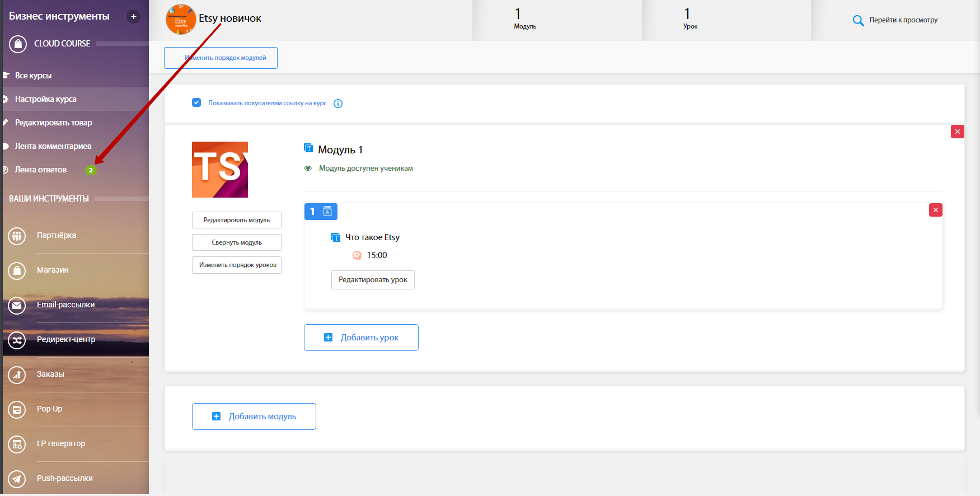
Task: Click Редактировать урок button
Action: coord(373,280)
